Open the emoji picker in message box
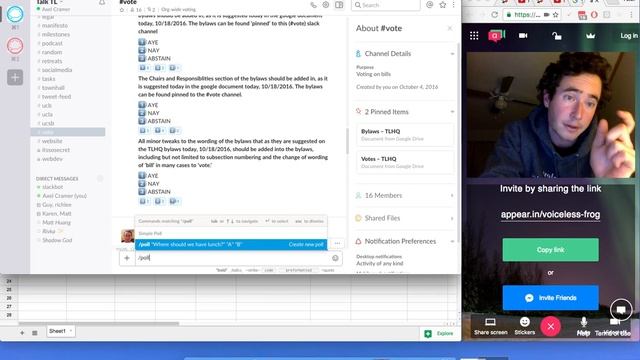The width and height of the screenshot is (640, 360). [335, 258]
